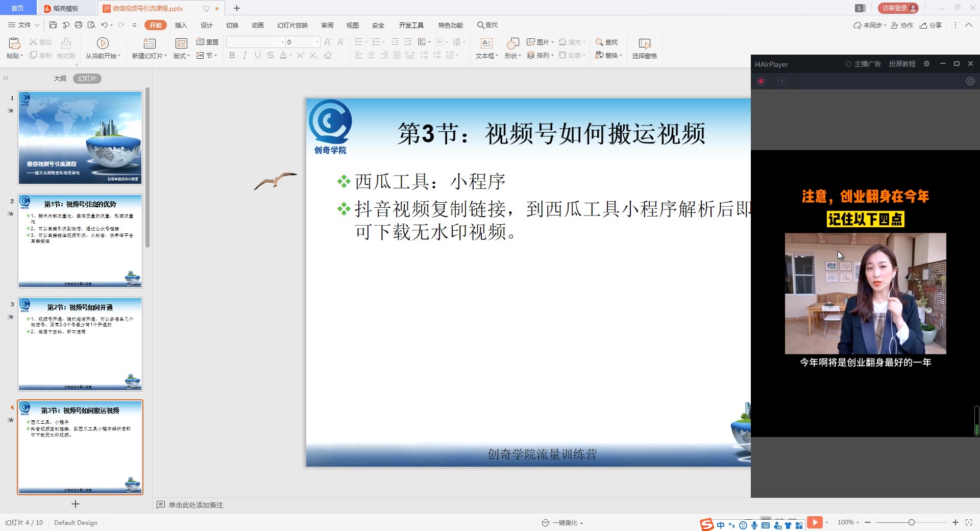The height and width of the screenshot is (531, 980).
Task: Click the Reset (重置) slide button
Action: 207,42
